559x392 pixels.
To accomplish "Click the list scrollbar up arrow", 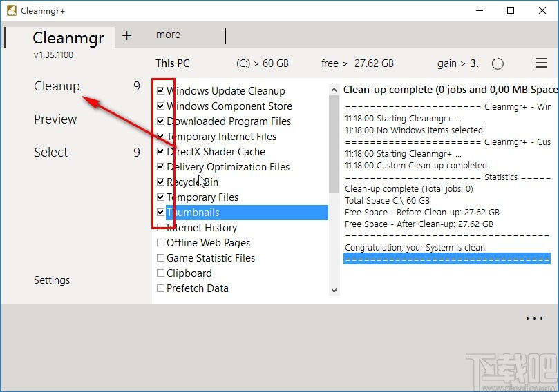I will [x=334, y=90].
